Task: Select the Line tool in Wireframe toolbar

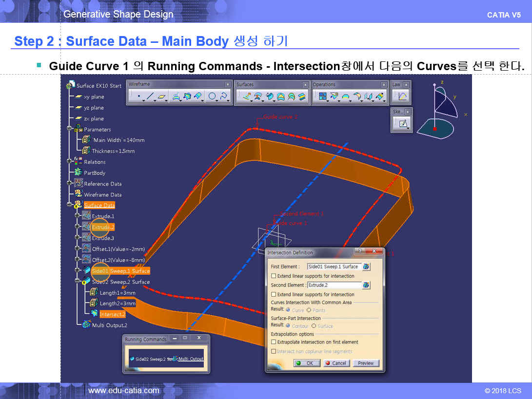Action: 150,96
